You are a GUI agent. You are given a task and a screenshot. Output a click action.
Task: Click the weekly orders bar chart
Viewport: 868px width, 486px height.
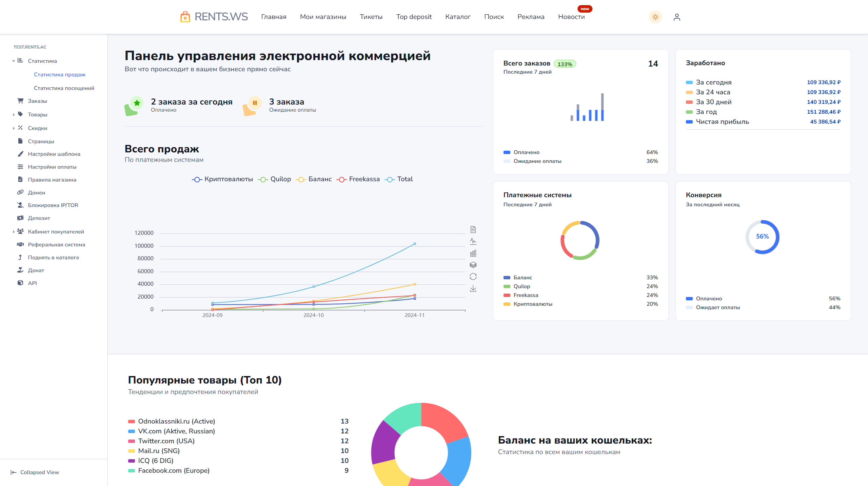point(587,107)
